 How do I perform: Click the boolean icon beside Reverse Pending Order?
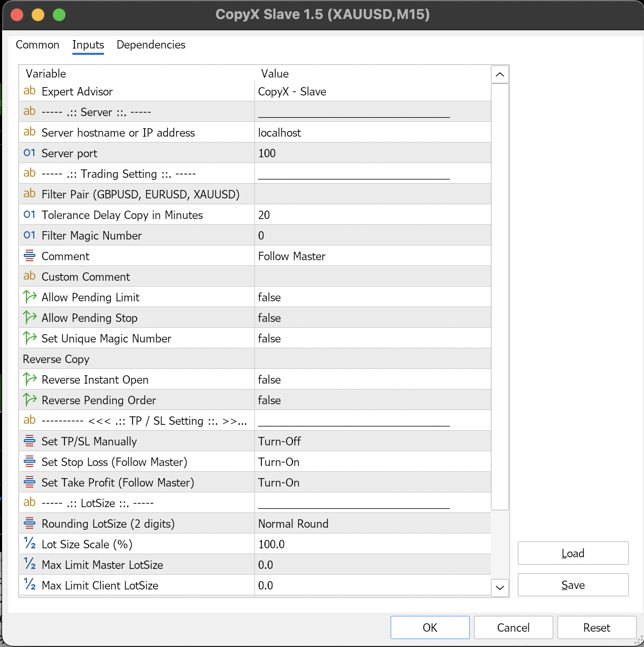pos(30,400)
